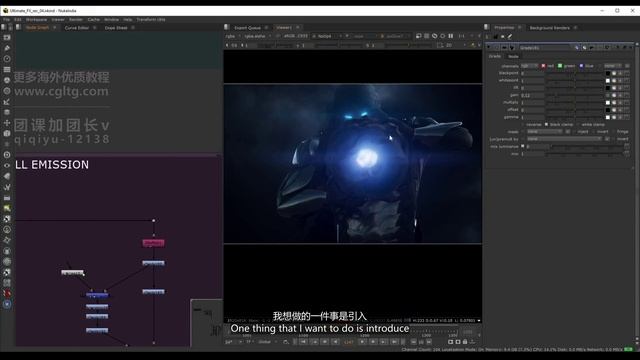Click the gain value field showing 0.12
640x360 pixels.
tap(532, 95)
